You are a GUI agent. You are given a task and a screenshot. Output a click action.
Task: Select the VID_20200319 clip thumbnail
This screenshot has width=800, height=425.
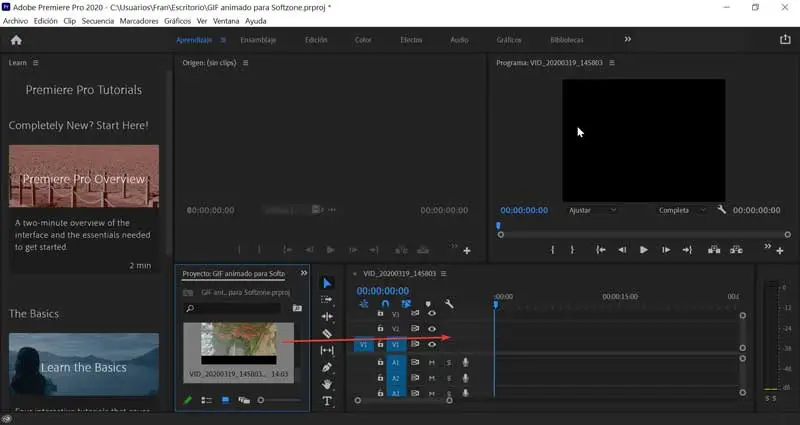point(238,343)
